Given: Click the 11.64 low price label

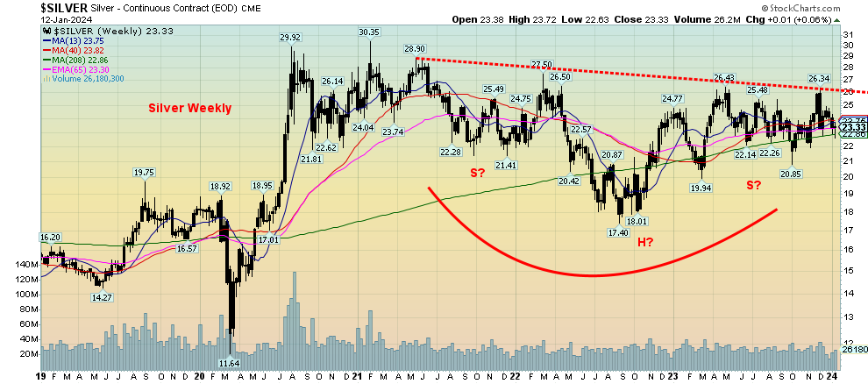Looking at the screenshot, I should [229, 362].
